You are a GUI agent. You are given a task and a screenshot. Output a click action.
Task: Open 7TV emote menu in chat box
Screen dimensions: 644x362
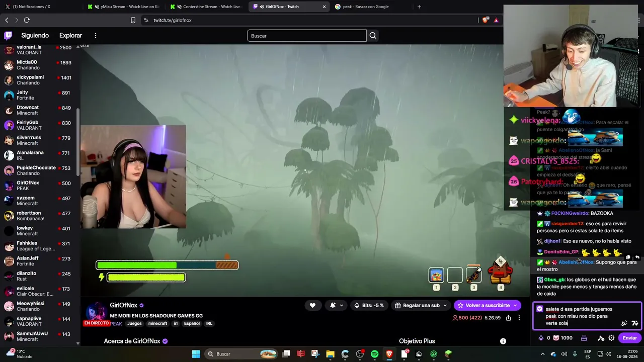(x=635, y=323)
